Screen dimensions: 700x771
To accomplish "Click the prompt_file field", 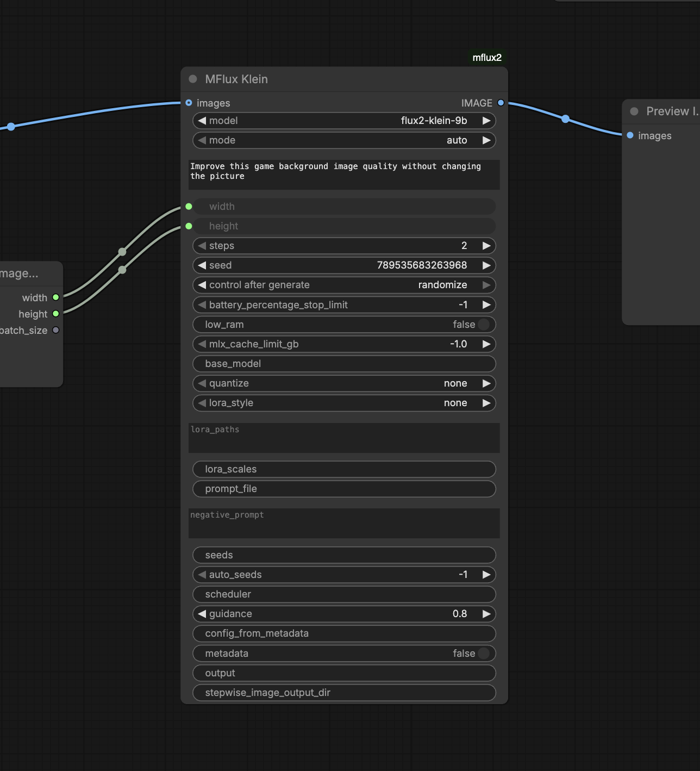I will click(344, 489).
